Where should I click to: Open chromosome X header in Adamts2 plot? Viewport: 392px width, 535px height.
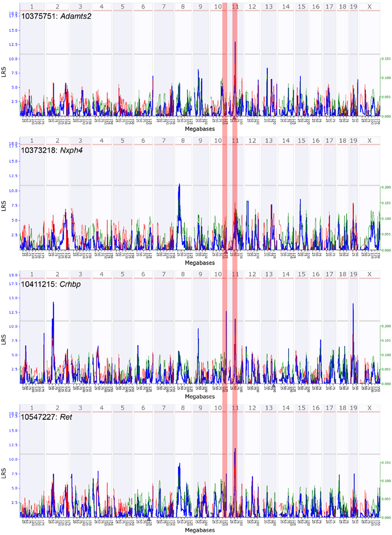(369, 6)
